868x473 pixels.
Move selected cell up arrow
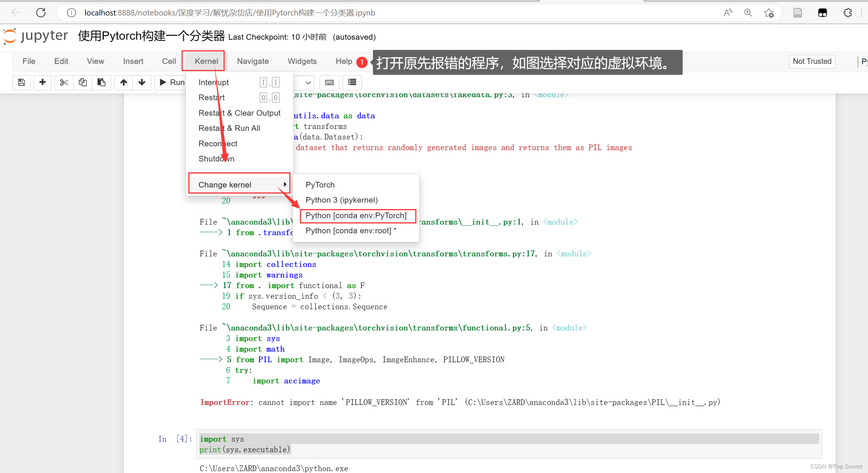[123, 82]
